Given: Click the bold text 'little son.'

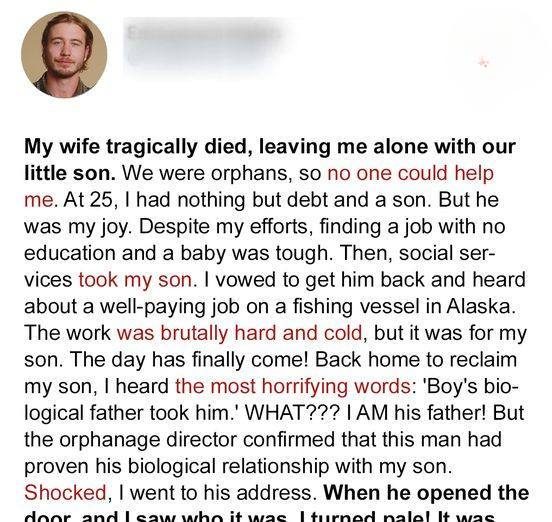Looking at the screenshot, I should [x=70, y=173].
